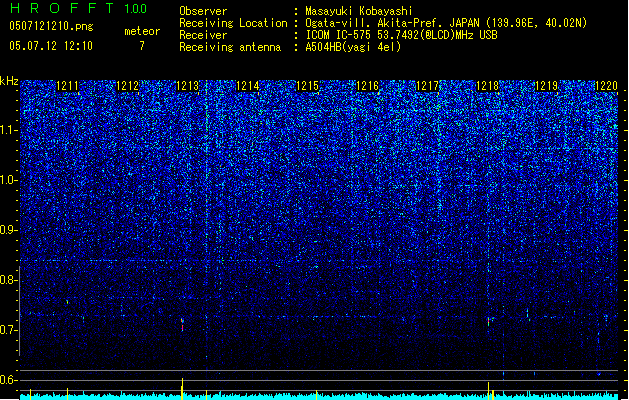Click the 1215 time marker
The height and width of the screenshot is (400, 629).
(307, 86)
